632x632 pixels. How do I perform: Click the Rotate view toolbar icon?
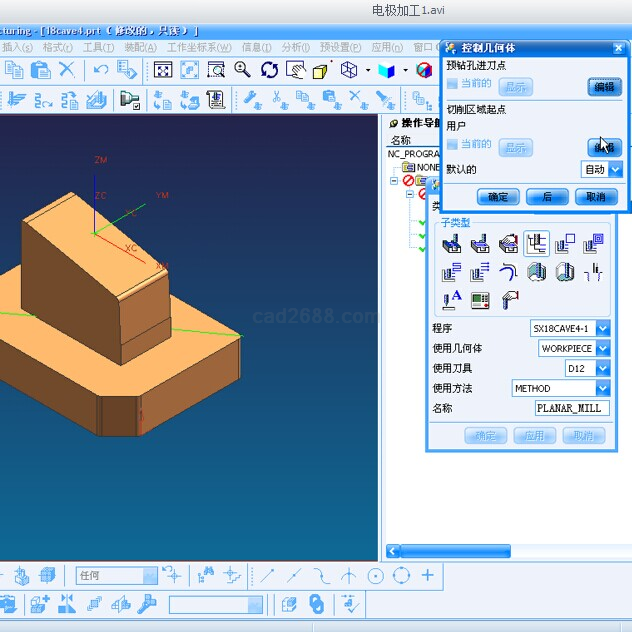tap(269, 70)
